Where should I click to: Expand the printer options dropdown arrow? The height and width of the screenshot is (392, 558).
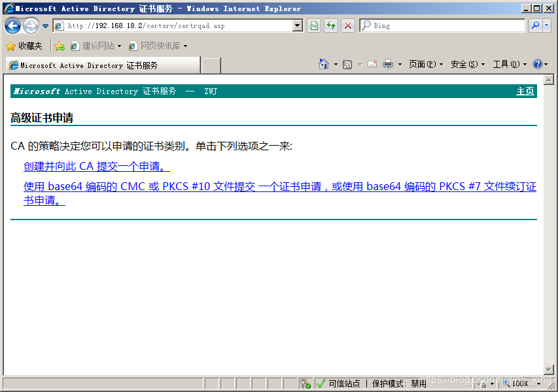point(400,65)
